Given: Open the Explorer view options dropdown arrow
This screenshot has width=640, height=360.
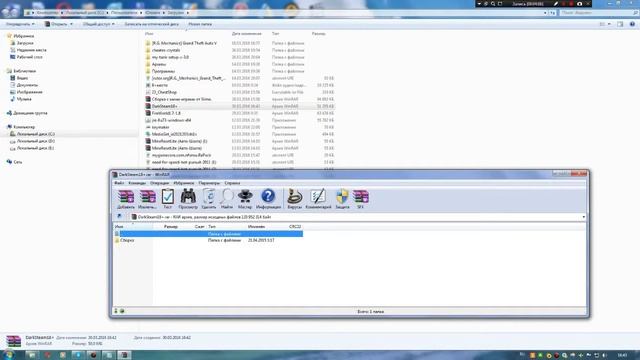Looking at the screenshot, I should 609,24.
